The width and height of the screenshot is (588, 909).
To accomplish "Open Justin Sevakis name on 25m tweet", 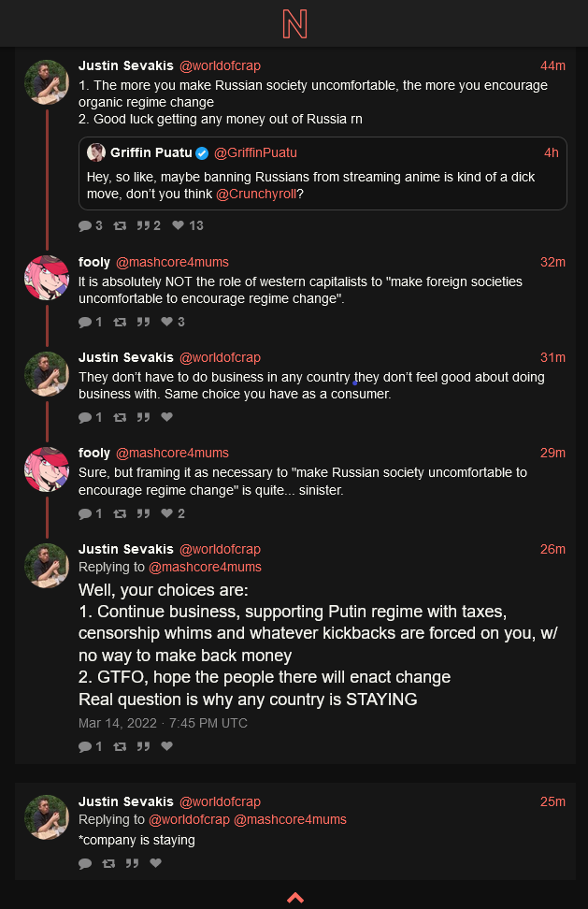I will click(x=125, y=801).
